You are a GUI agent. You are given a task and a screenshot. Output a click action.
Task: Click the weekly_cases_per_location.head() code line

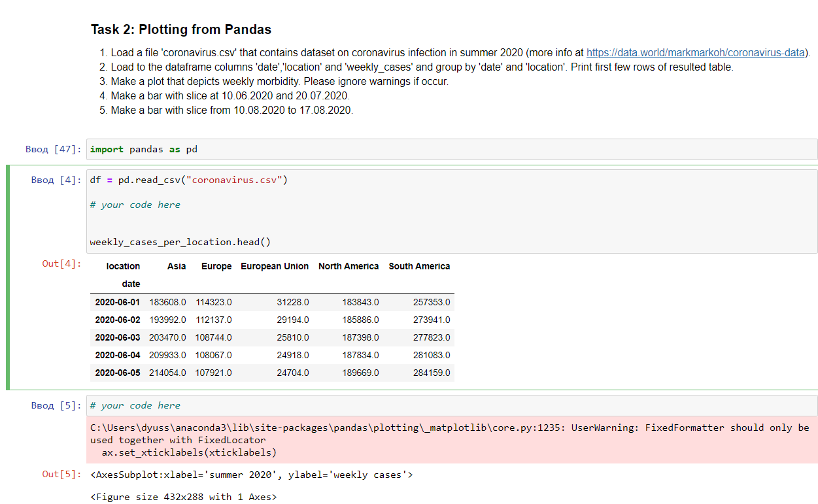click(180, 241)
